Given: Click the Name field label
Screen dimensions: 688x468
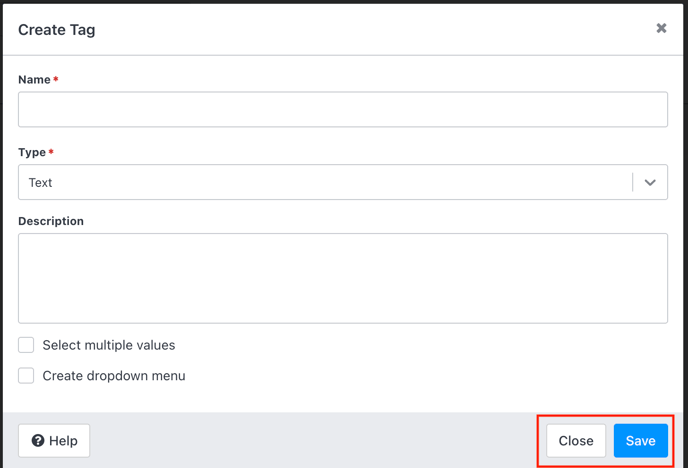Looking at the screenshot, I should coord(34,79).
